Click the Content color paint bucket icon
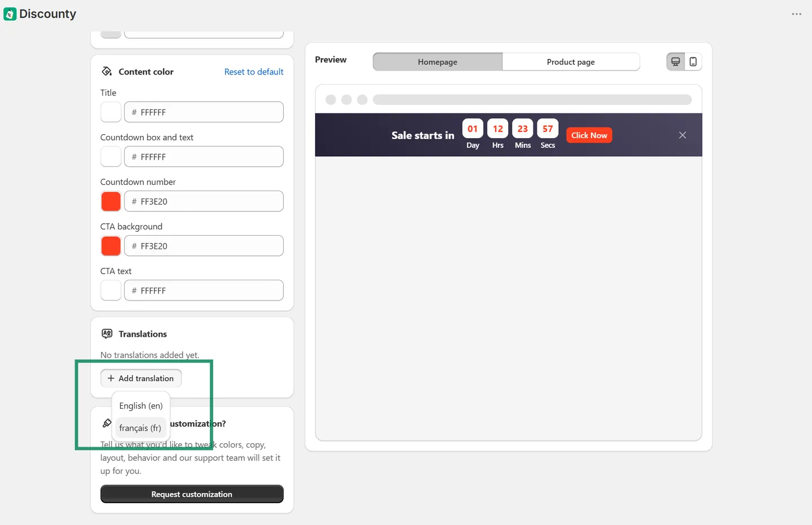 (x=107, y=72)
